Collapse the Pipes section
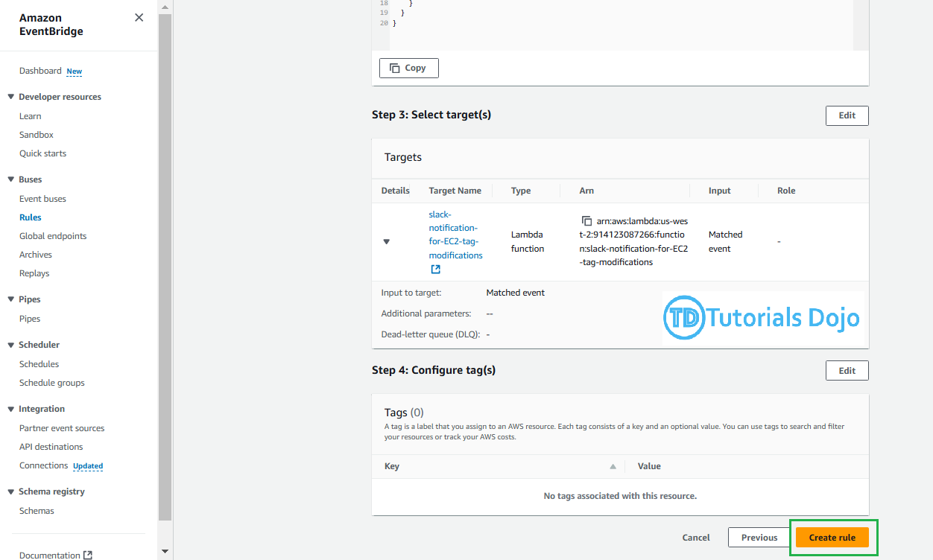 click(10, 299)
